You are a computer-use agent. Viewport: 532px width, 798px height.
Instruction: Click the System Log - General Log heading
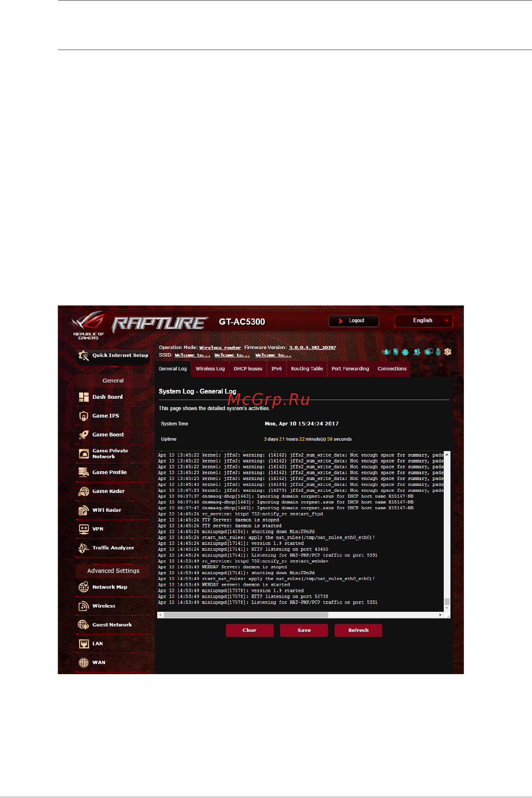pos(197,392)
